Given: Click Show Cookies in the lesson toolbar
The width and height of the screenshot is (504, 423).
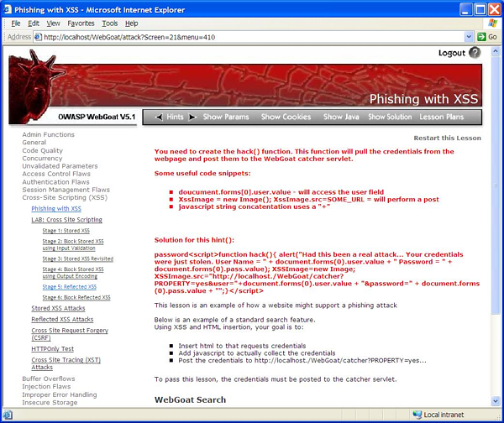Looking at the screenshot, I should coord(286,117).
